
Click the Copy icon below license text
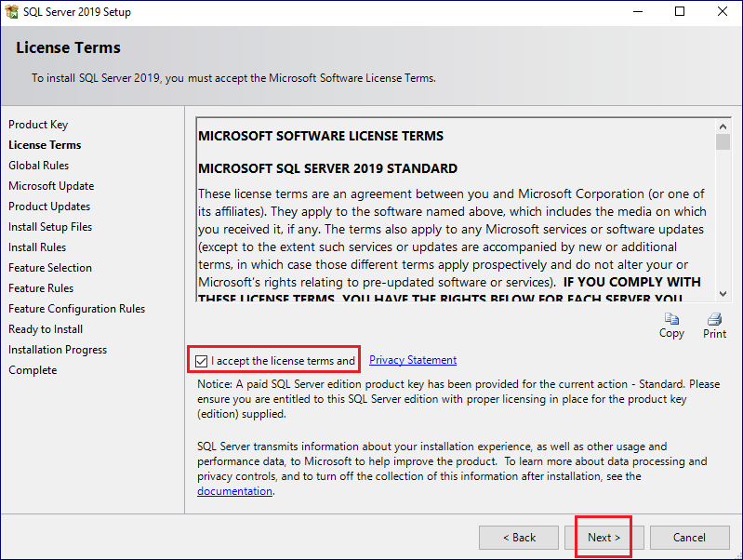pos(671,319)
